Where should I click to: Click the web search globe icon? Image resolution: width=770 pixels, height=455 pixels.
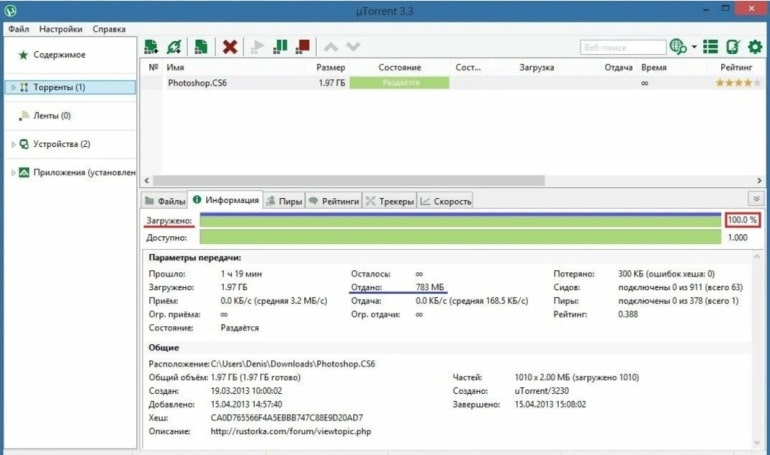click(678, 47)
